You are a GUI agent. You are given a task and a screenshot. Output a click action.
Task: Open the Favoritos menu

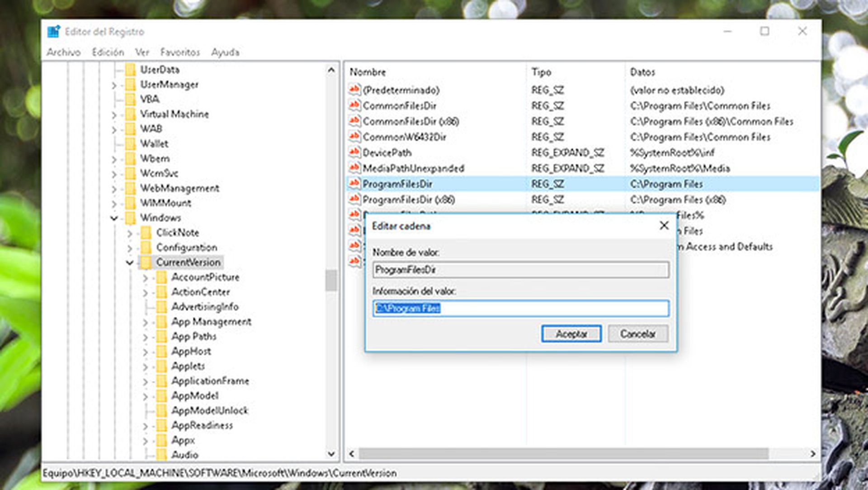click(179, 52)
